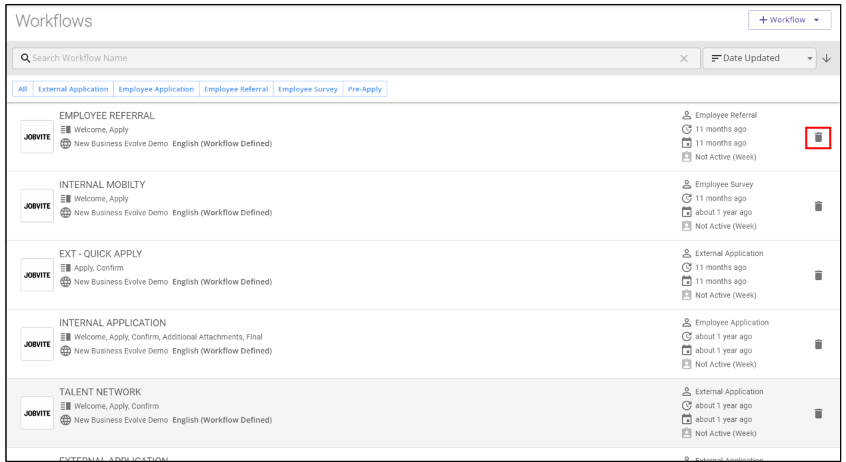Click calendar icon in EMPLOYEE REFERRAL row
Viewport: 846px width, 462px height.
click(x=686, y=143)
